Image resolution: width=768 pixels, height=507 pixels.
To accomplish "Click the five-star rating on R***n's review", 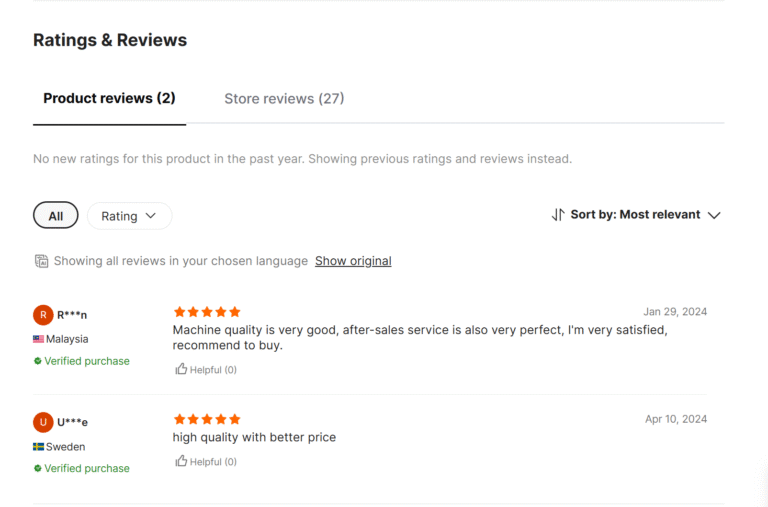I will click(207, 312).
